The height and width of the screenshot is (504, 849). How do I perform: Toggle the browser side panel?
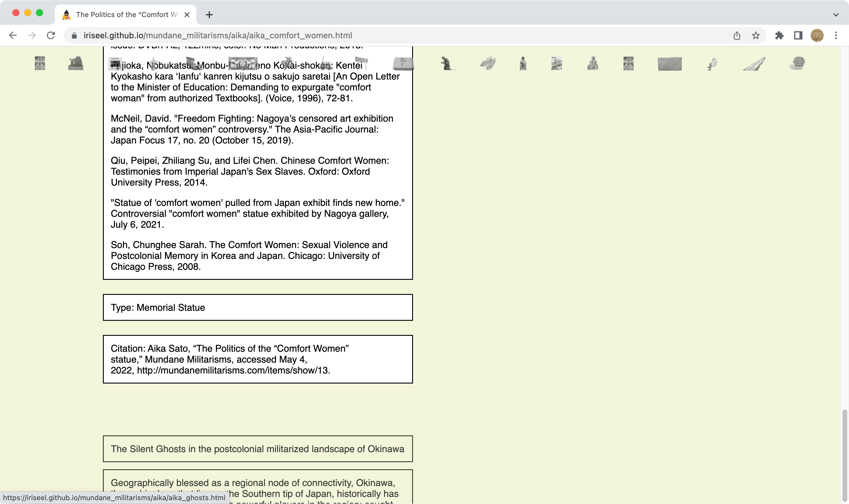pyautogui.click(x=798, y=35)
